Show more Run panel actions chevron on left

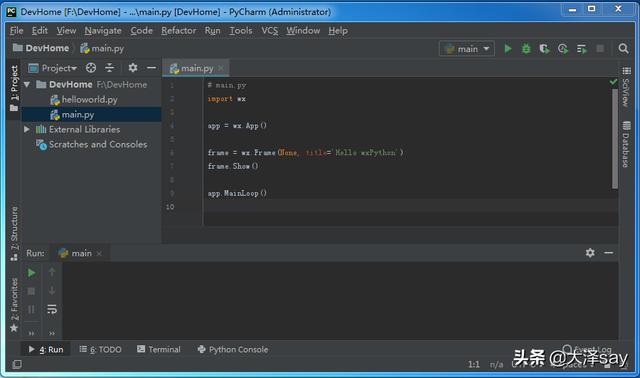click(x=31, y=333)
